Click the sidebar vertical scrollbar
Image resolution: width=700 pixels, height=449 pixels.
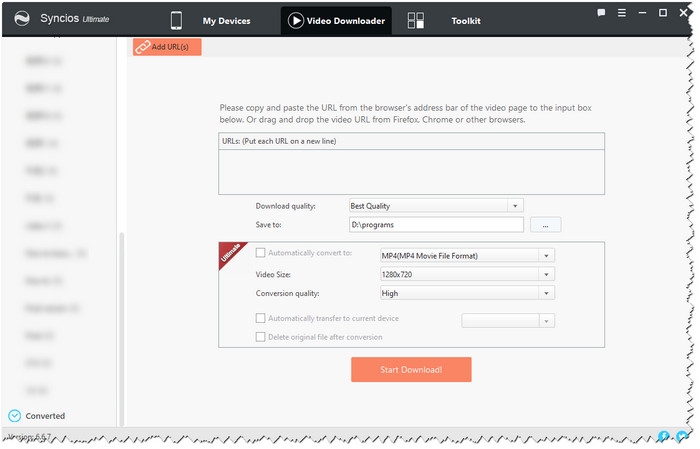coord(121,330)
